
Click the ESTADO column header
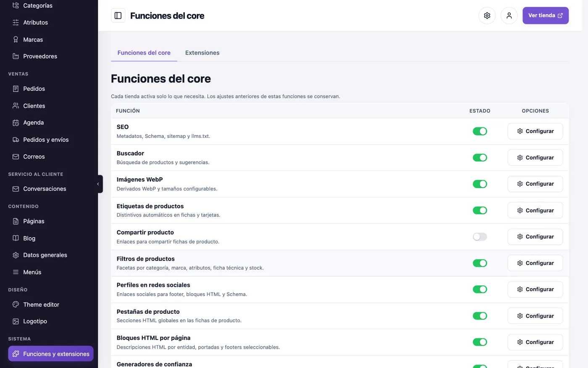click(x=480, y=111)
